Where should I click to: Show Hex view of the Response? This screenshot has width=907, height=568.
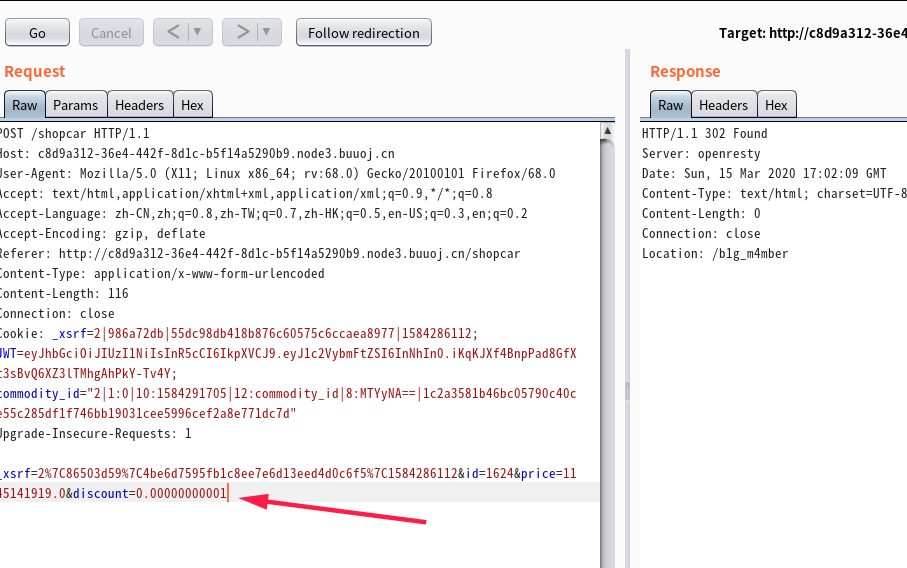tap(776, 105)
